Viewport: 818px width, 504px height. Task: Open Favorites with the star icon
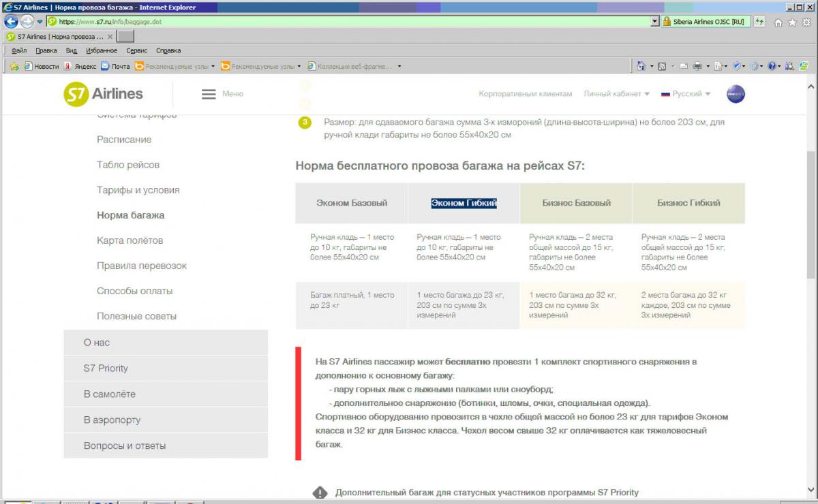tap(792, 22)
